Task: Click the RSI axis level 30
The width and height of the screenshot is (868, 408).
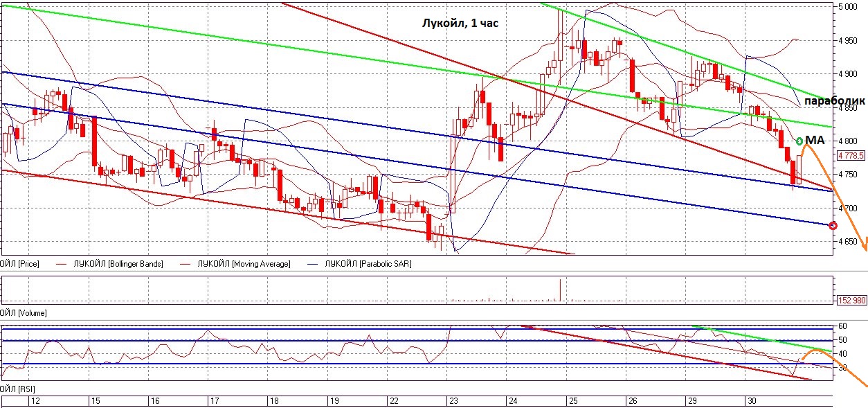Action: [x=842, y=368]
